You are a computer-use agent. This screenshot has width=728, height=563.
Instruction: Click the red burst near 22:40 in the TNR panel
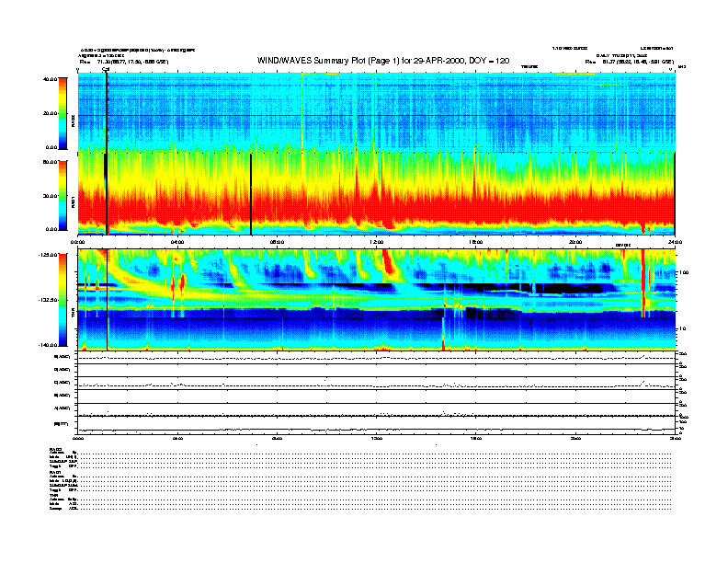[x=643, y=283]
